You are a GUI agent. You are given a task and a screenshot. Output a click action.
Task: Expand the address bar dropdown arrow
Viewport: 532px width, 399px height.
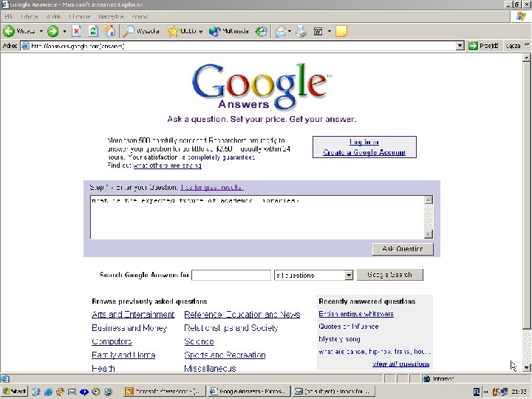coord(460,46)
